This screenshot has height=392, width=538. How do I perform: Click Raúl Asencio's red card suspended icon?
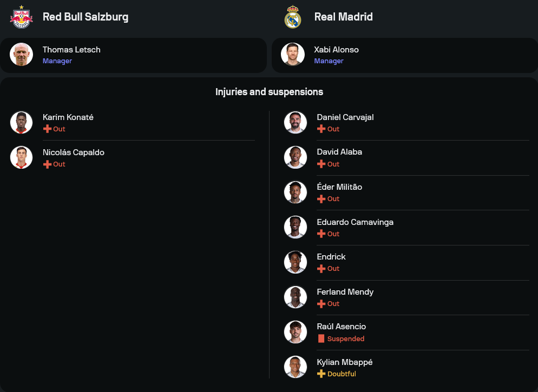(321, 338)
